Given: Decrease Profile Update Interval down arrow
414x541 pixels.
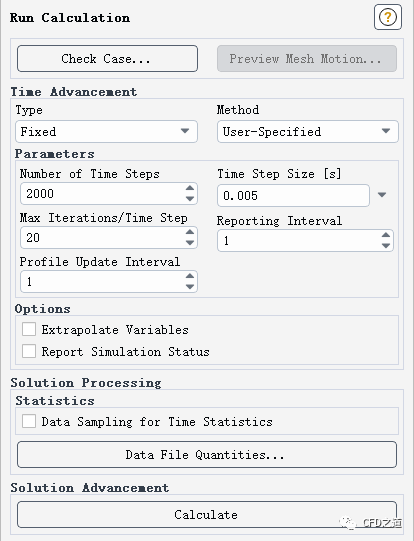Looking at the screenshot, I should (190, 286).
